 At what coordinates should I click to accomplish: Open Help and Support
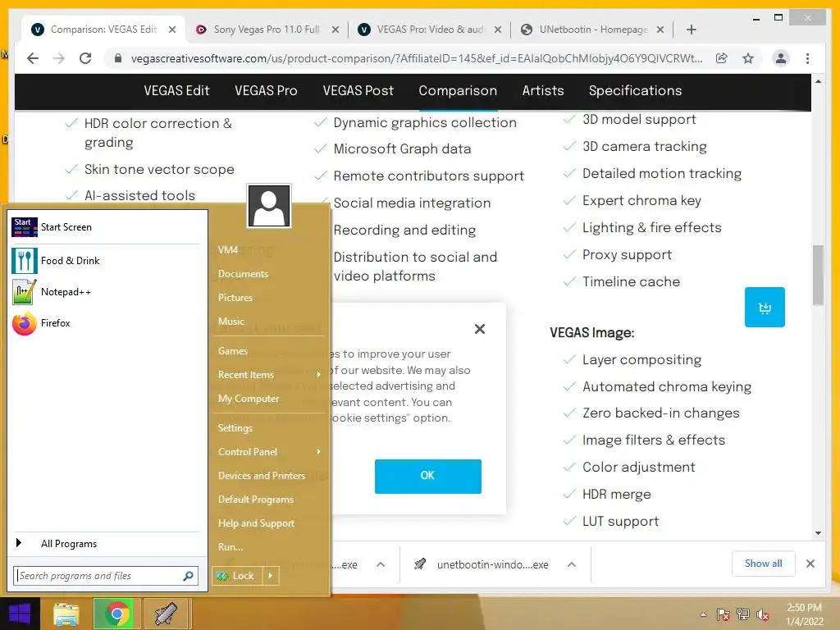pos(256,523)
